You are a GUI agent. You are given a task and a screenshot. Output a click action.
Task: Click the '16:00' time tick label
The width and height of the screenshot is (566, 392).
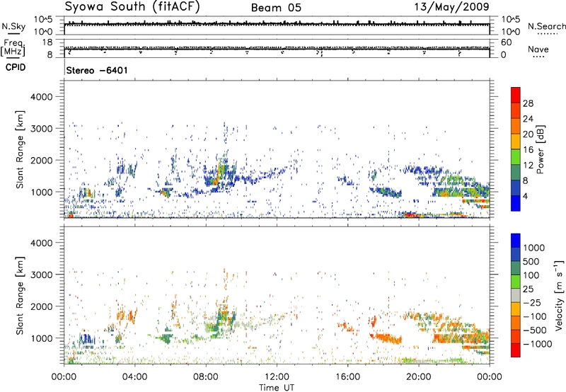347,377
